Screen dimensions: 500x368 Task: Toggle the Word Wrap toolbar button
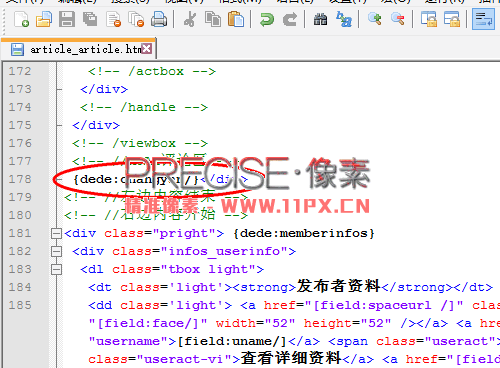pyautogui.click(x=483, y=19)
